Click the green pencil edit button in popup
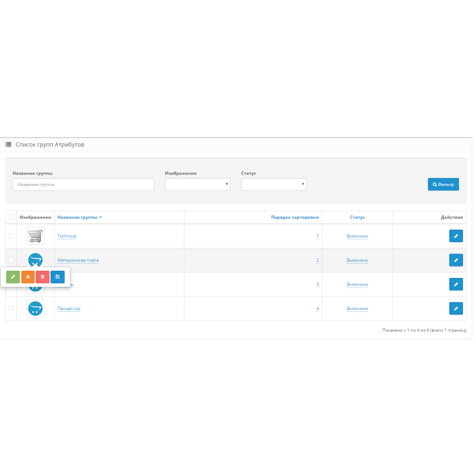476x476 pixels. pyautogui.click(x=13, y=277)
